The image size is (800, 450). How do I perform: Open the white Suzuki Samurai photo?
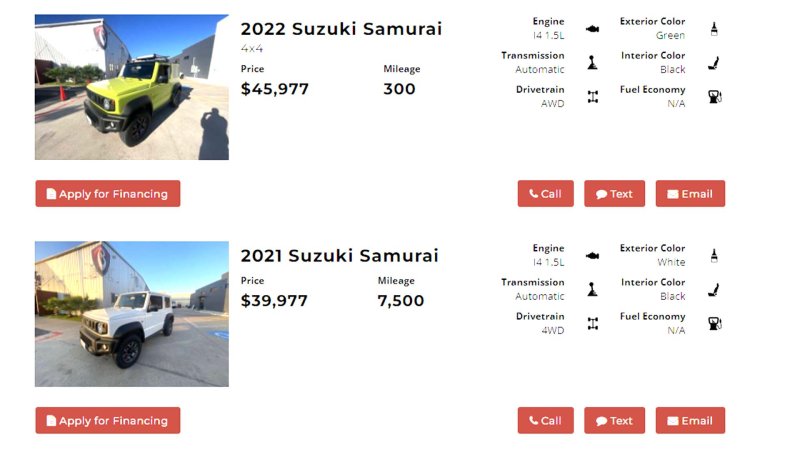[132, 314]
